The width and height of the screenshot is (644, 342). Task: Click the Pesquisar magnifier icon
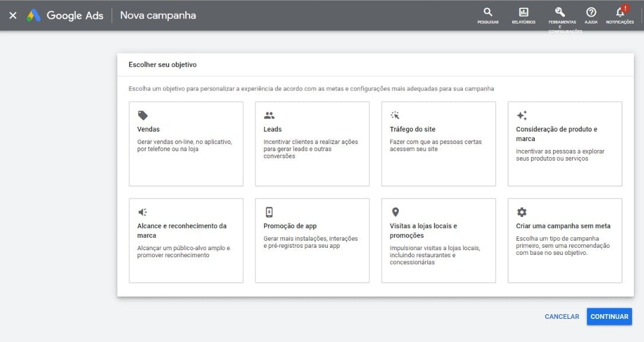click(x=488, y=12)
